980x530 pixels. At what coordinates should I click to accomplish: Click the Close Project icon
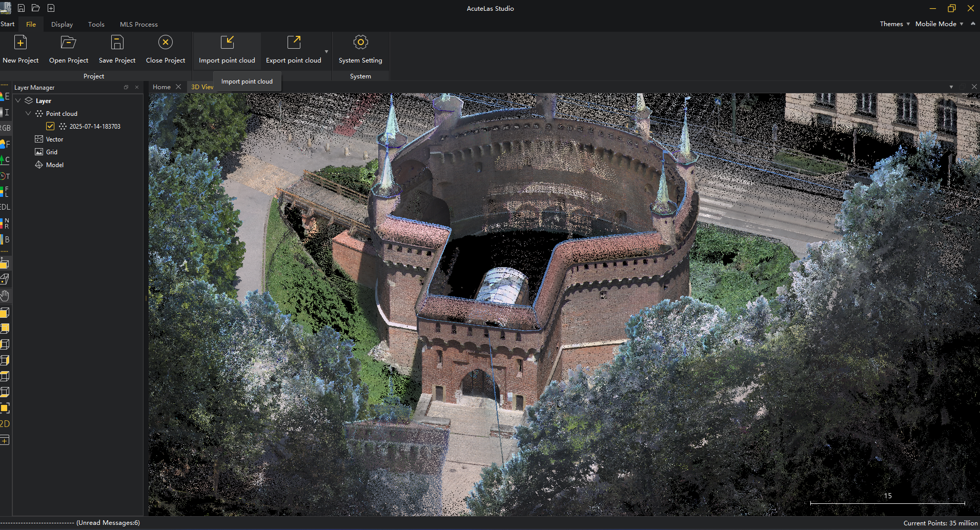tap(165, 43)
